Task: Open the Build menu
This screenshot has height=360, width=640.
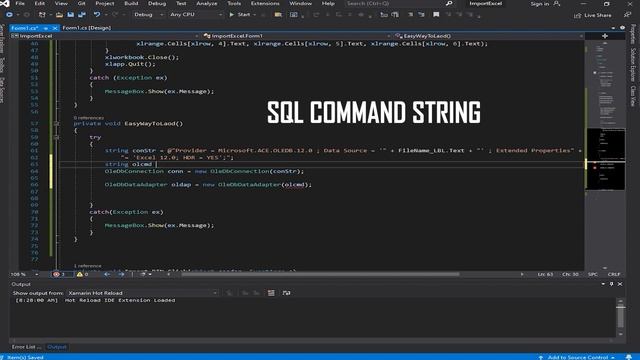Action: pos(131,3)
